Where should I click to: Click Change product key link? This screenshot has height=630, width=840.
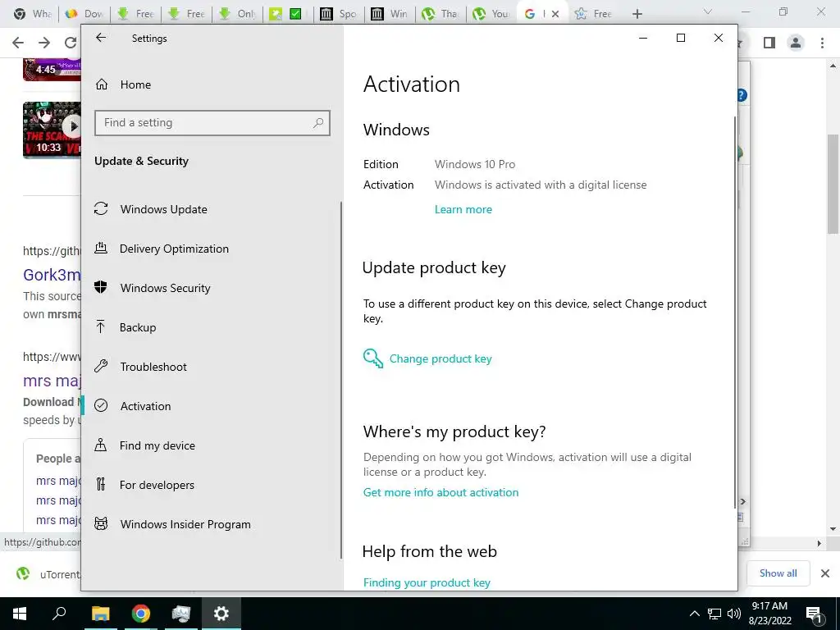coord(441,359)
